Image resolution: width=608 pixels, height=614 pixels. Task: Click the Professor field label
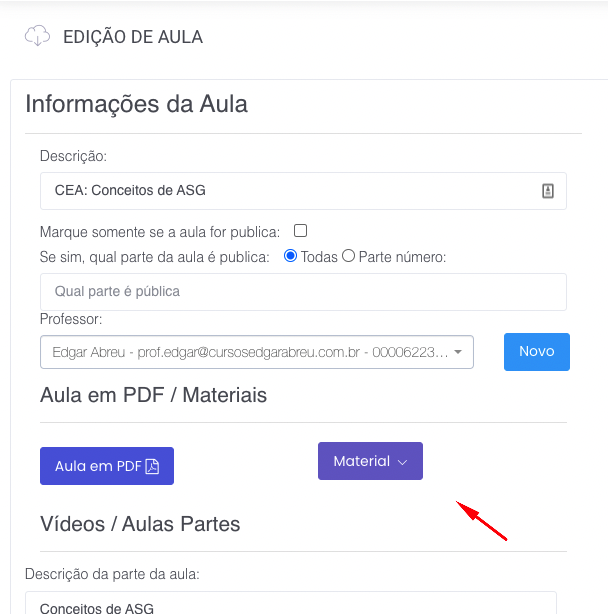click(x=71, y=319)
